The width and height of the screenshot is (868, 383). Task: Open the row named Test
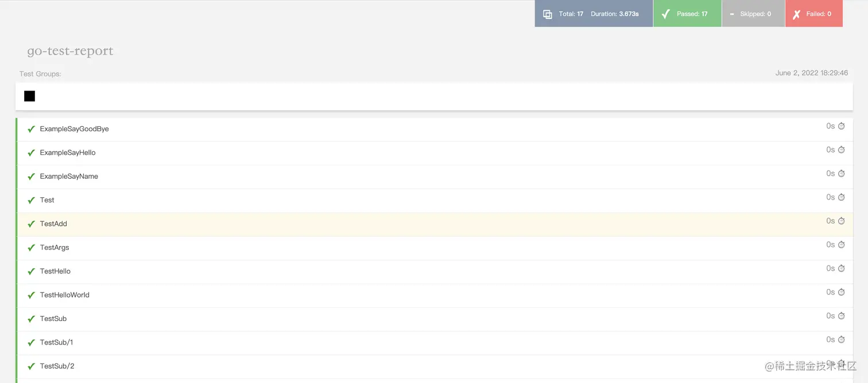(x=435, y=200)
